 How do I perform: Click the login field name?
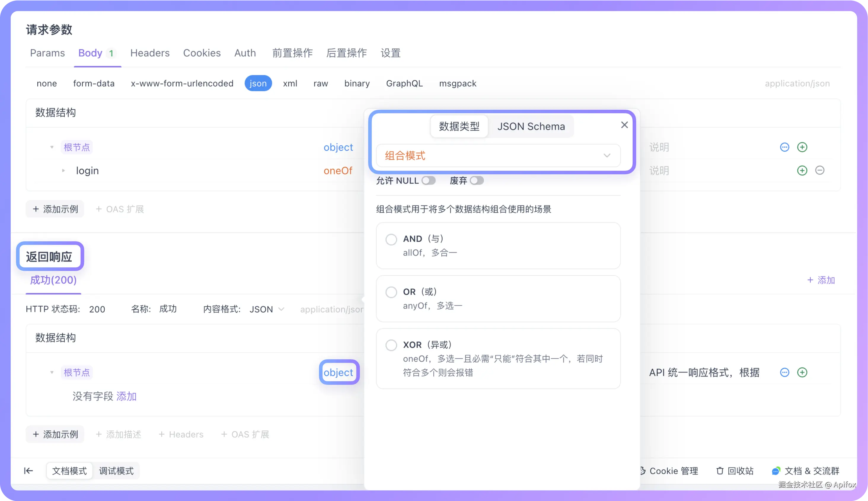pos(87,171)
